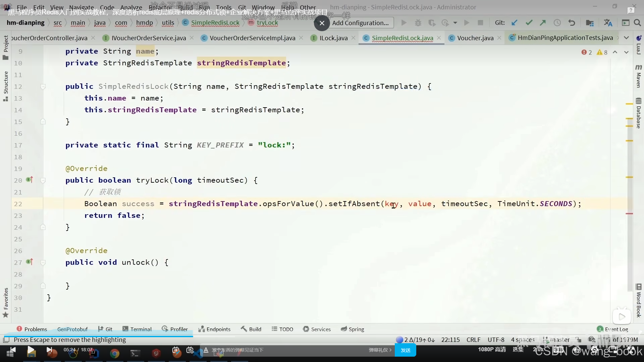Viewport: 644px width, 362px height.
Task: Expand the hidden editor tabs chevron
Action: [x=626, y=38]
